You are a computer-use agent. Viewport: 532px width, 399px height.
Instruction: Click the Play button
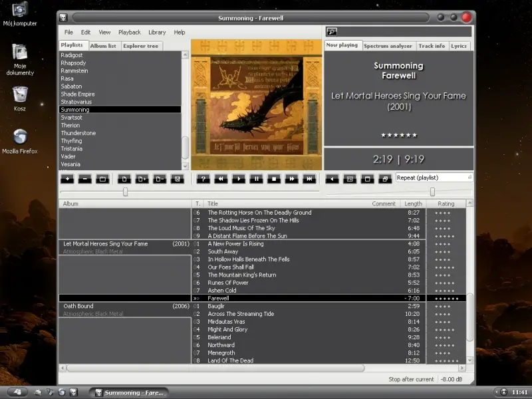(x=239, y=179)
